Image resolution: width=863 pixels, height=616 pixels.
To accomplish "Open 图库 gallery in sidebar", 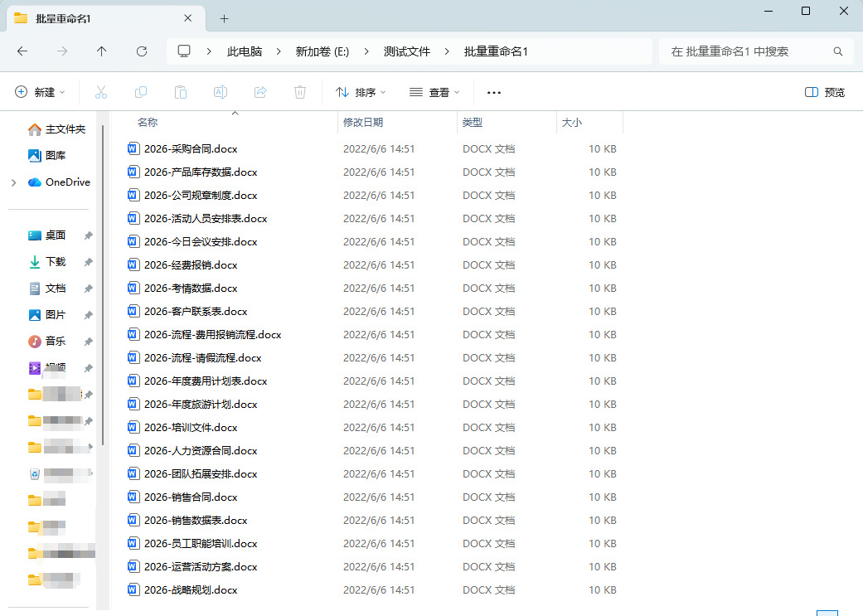I will pyautogui.click(x=46, y=155).
